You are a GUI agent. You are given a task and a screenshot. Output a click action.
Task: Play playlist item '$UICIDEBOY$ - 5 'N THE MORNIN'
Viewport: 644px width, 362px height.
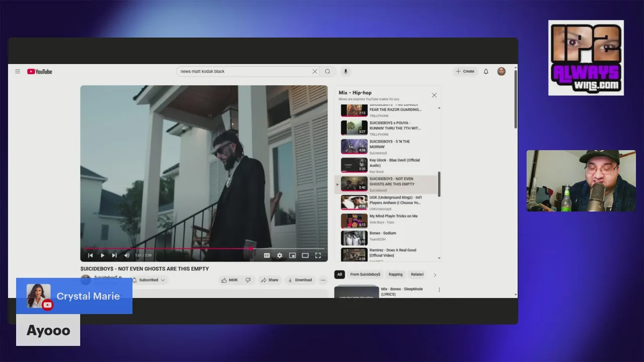pos(387,147)
